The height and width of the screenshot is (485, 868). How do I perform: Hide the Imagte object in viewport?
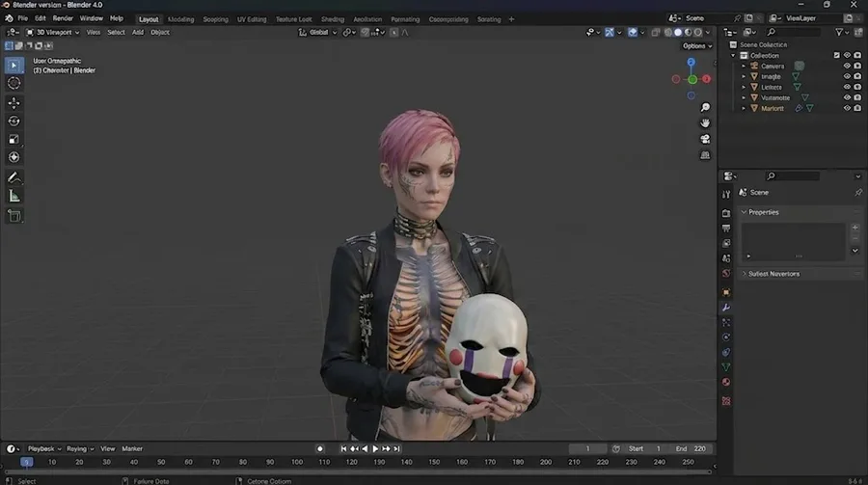point(847,76)
